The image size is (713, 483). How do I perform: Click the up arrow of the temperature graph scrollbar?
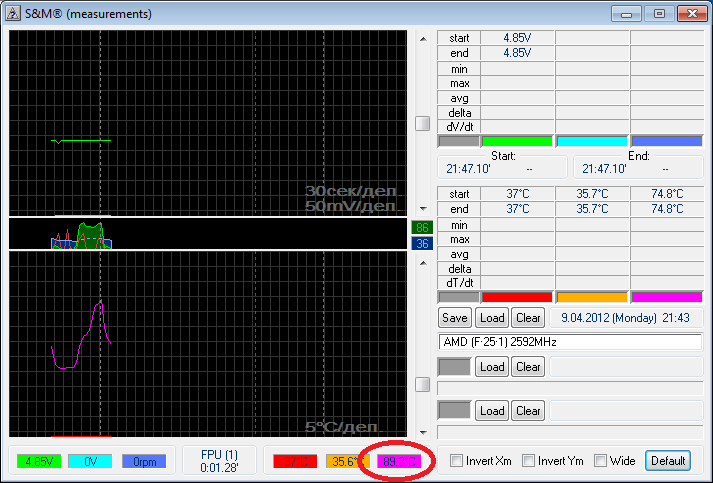(x=423, y=263)
